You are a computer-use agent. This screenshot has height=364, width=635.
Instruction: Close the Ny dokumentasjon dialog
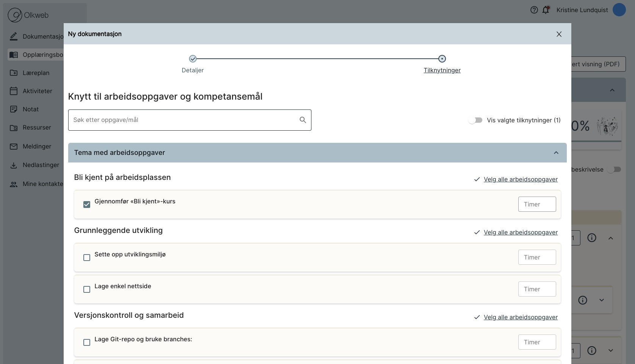[x=559, y=34]
